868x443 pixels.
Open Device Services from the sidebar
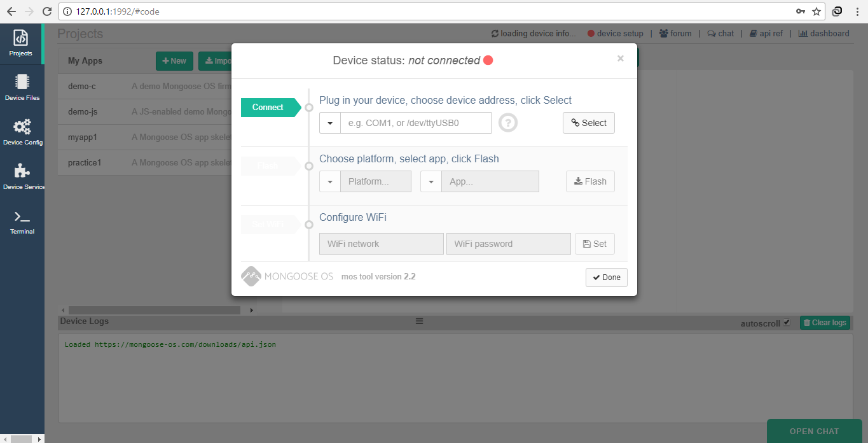point(22,175)
